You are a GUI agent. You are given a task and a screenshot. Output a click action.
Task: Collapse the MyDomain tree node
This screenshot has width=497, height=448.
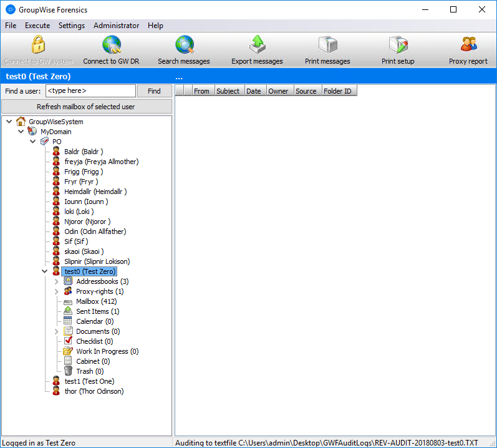[21, 132]
